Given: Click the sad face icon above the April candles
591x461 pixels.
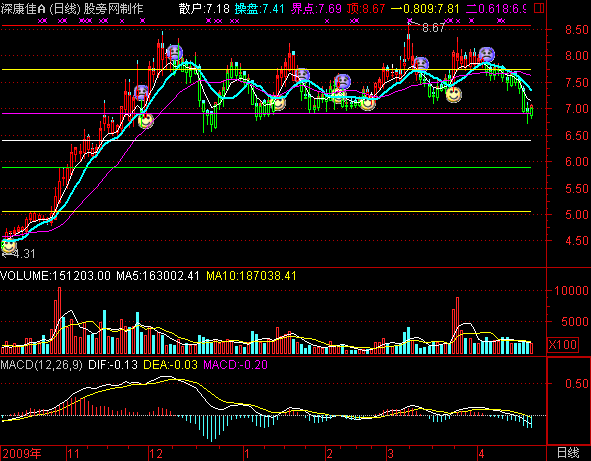Looking at the screenshot, I should pyautogui.click(x=487, y=55).
